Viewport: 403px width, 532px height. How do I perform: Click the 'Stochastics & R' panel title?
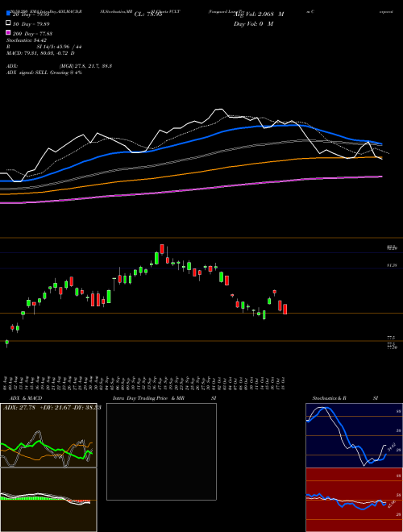point(329,398)
